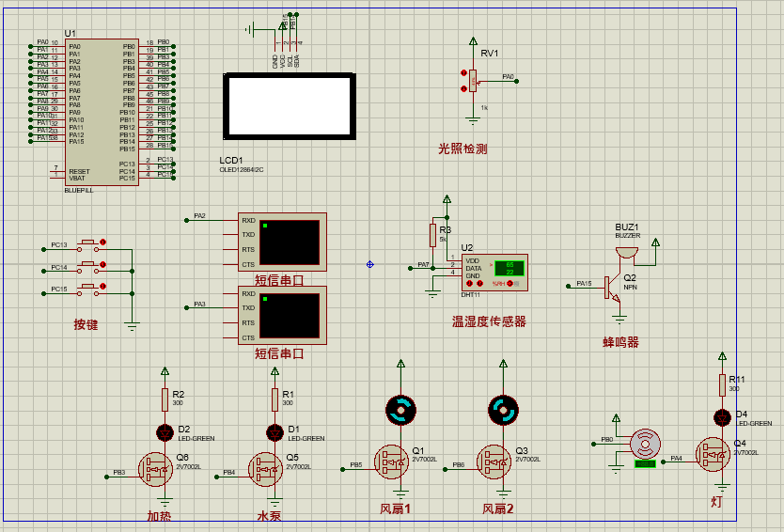Select the fan motor above Q3

pos(504,411)
